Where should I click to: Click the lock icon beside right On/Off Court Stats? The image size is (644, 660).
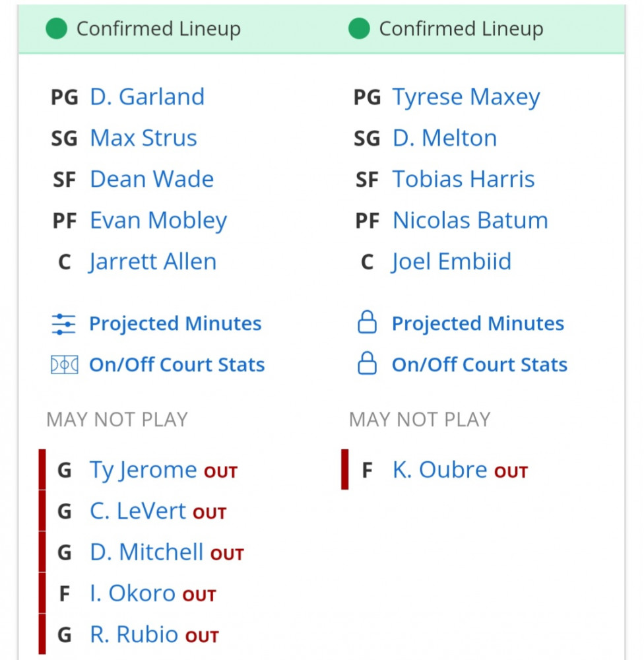coord(367,363)
